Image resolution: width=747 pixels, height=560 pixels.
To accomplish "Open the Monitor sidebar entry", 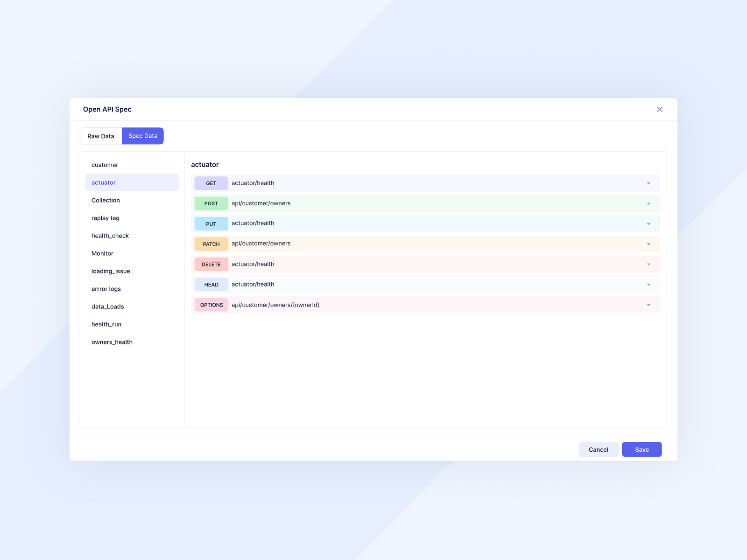I will (x=132, y=253).
